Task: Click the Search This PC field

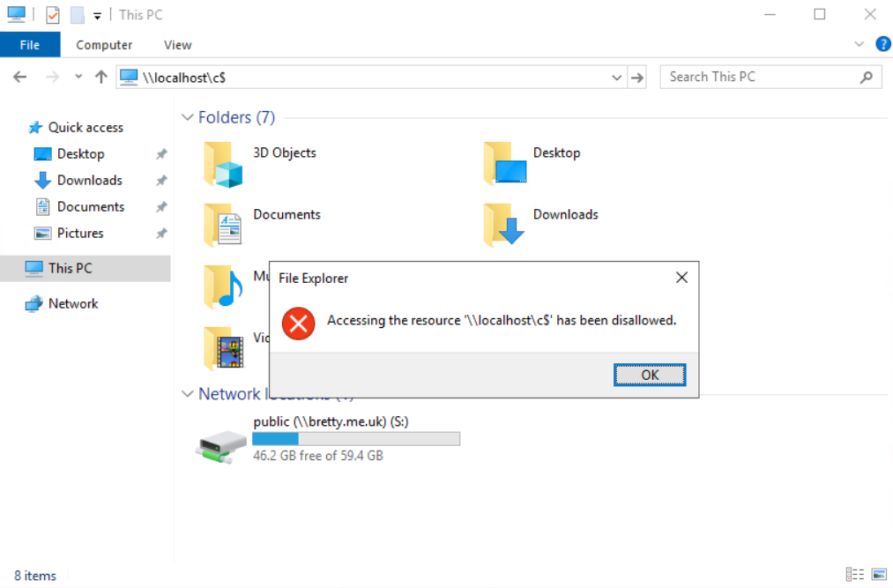Action: [x=758, y=78]
